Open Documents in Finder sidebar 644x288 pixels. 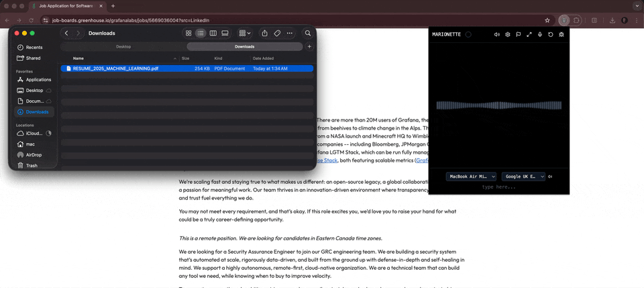[34, 101]
